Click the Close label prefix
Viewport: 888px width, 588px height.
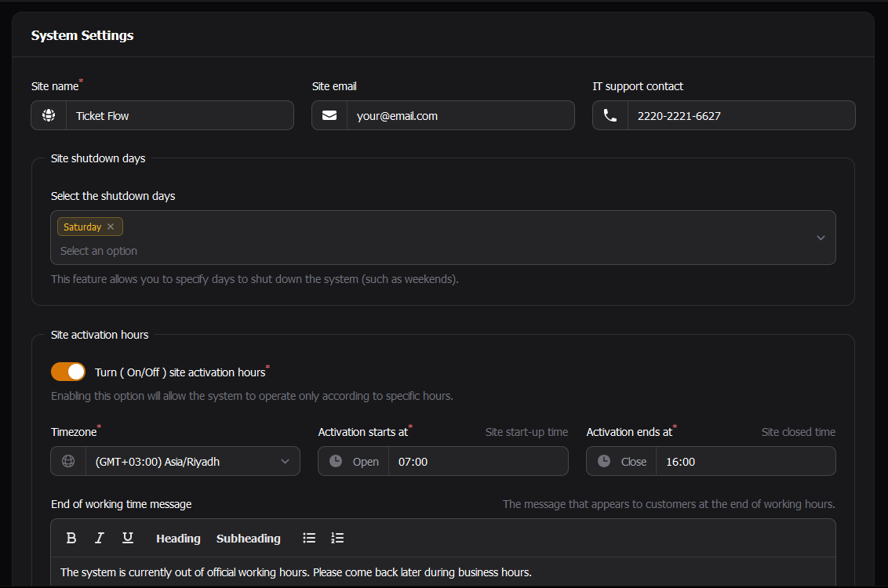click(x=634, y=462)
